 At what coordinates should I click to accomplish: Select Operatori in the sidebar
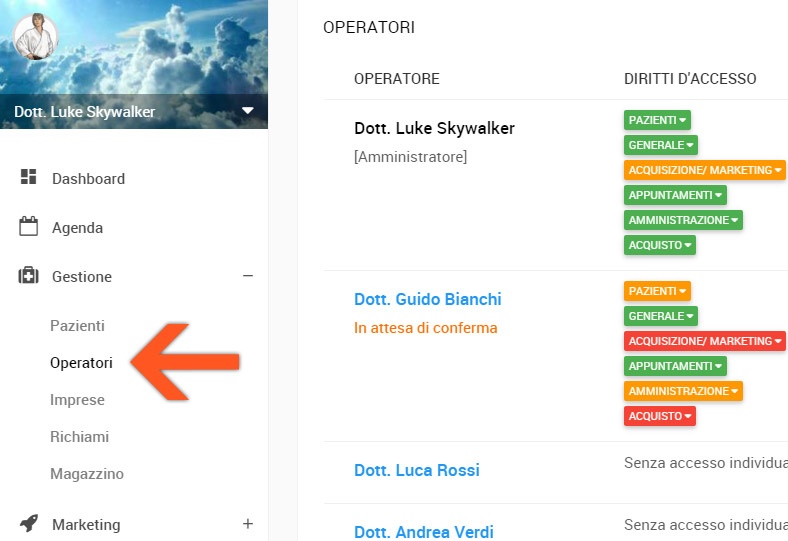tap(81, 363)
